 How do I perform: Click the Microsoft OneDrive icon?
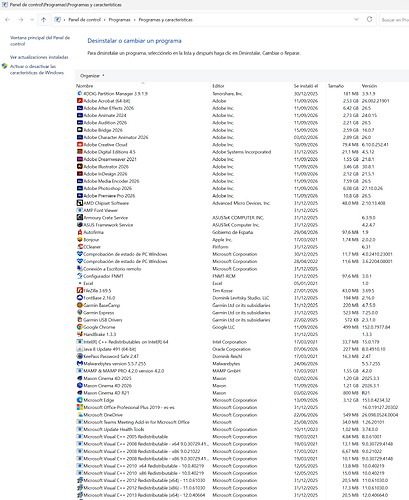(80, 415)
